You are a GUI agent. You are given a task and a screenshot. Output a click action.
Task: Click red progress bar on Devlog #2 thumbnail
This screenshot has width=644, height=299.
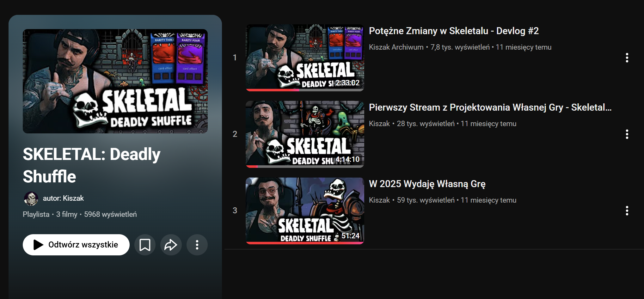click(x=272, y=90)
